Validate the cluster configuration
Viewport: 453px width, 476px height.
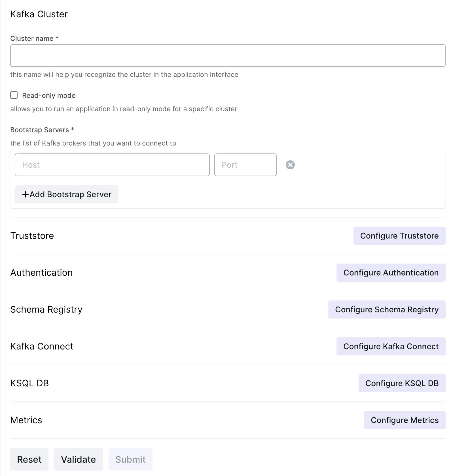coord(78,459)
